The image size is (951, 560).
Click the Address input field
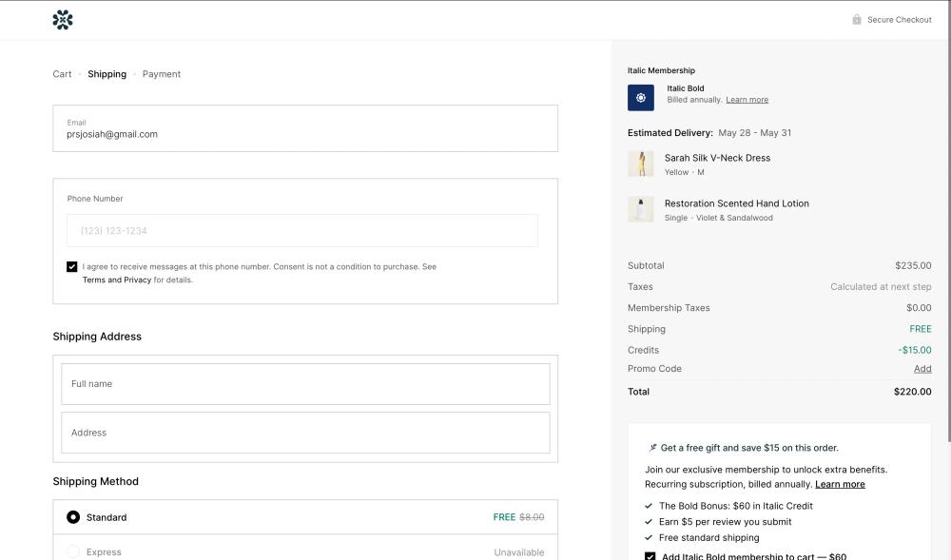(305, 433)
